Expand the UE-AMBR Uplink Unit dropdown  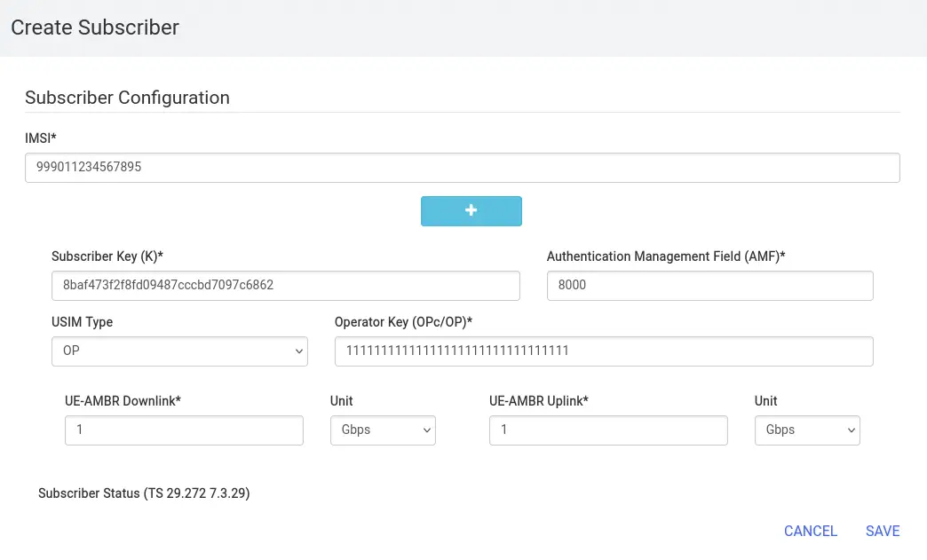[807, 430]
